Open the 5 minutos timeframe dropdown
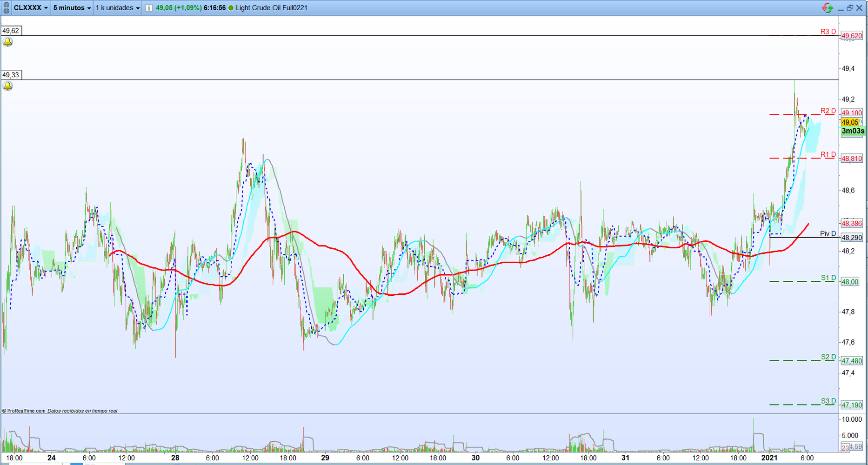This screenshot has height=465, width=868. tap(72, 8)
